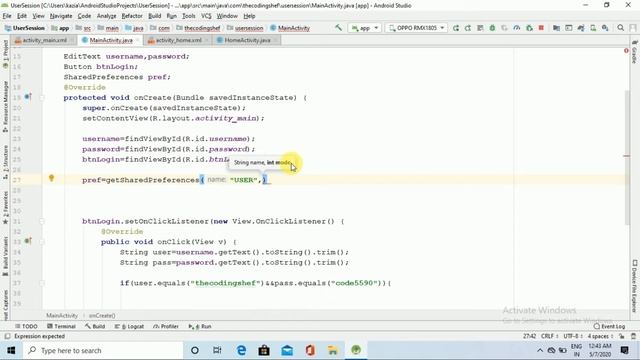The image size is (640, 360).
Task: Open the Code menu
Action: [84, 16]
